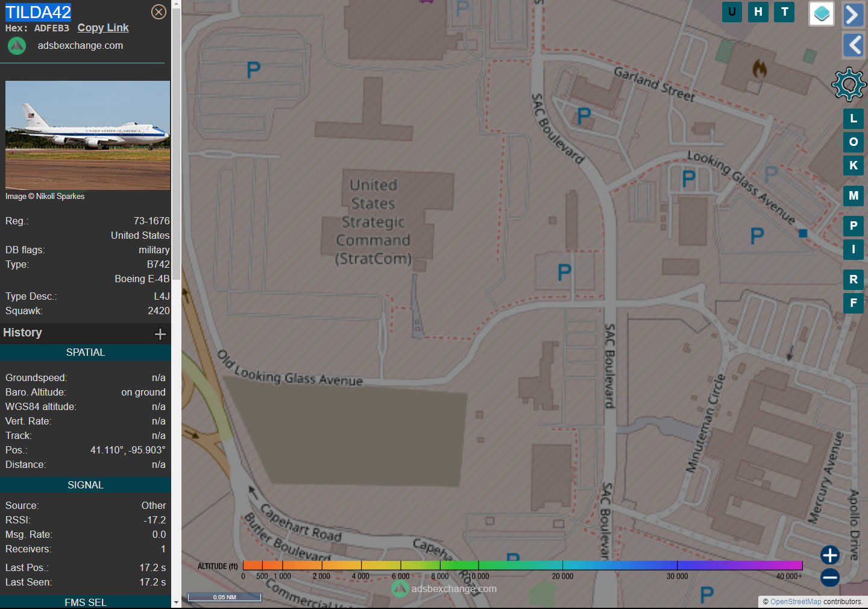This screenshot has height=609, width=868.
Task: Toggle the K map option button
Action: [x=854, y=165]
